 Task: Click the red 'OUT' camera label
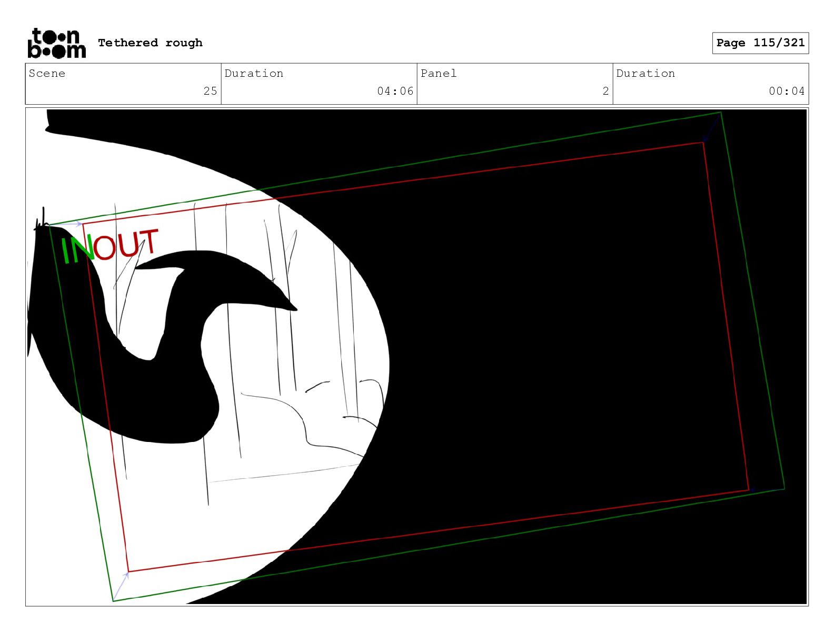point(126,245)
